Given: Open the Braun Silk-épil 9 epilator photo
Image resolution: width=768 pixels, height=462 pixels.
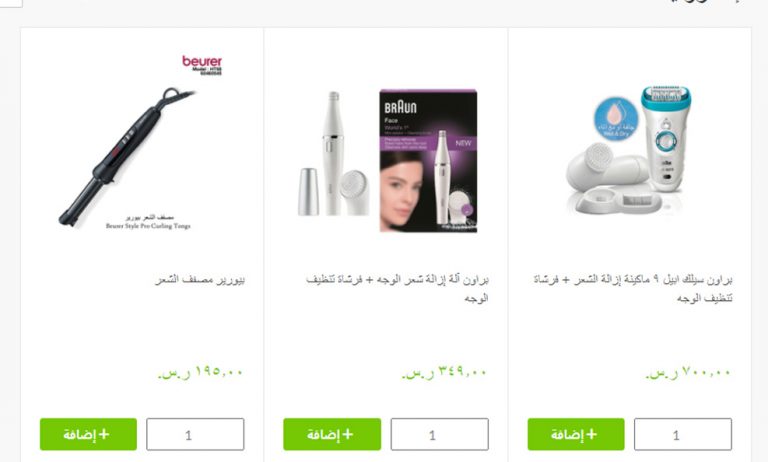Looking at the screenshot, I should [x=629, y=149].
